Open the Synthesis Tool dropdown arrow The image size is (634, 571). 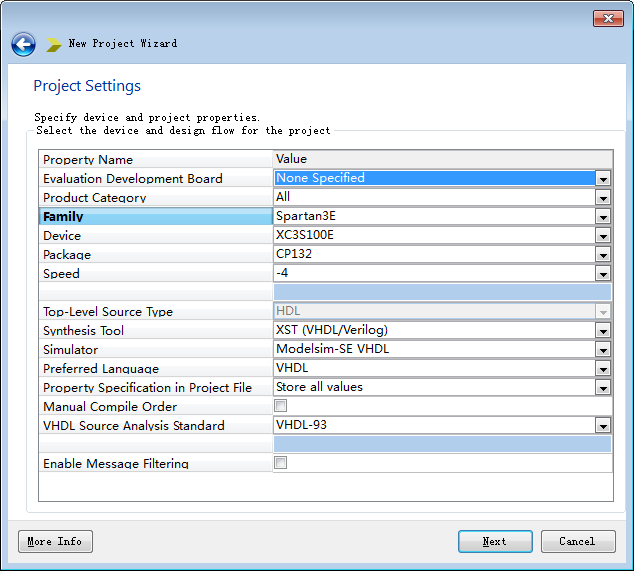(x=603, y=331)
